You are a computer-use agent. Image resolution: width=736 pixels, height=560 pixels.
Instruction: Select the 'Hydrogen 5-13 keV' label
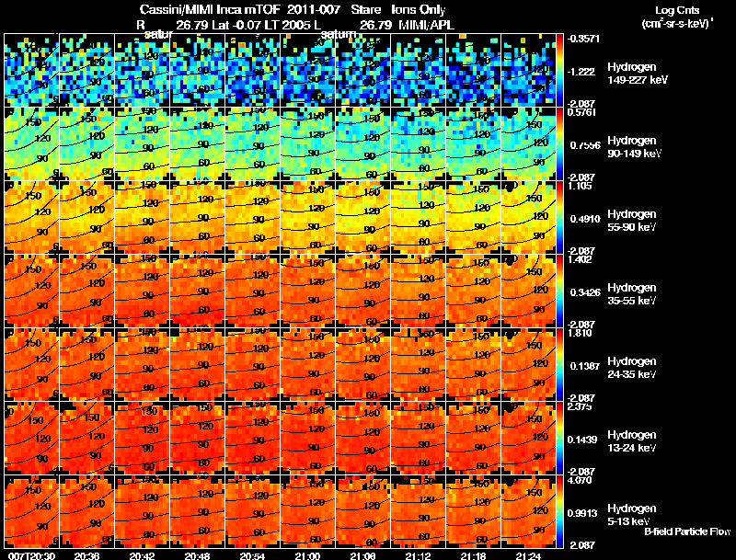pos(632,515)
